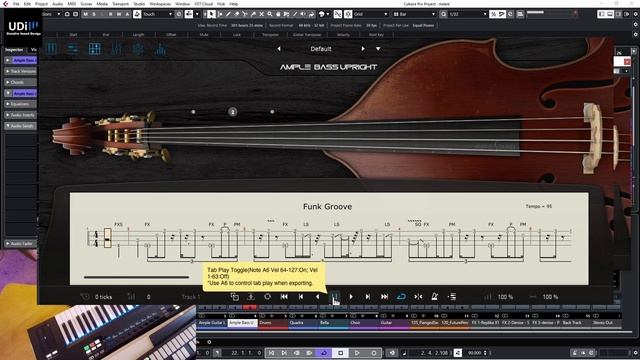Jump to last bar in tab player
The height and width of the screenshot is (360, 640).
click(384, 297)
